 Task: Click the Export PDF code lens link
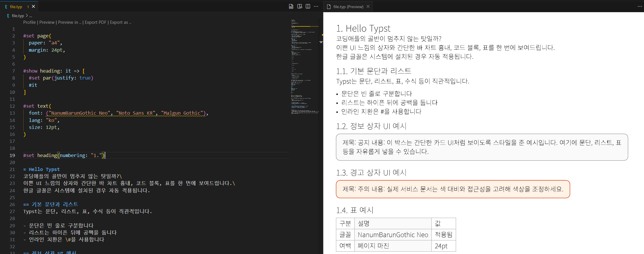click(x=96, y=22)
